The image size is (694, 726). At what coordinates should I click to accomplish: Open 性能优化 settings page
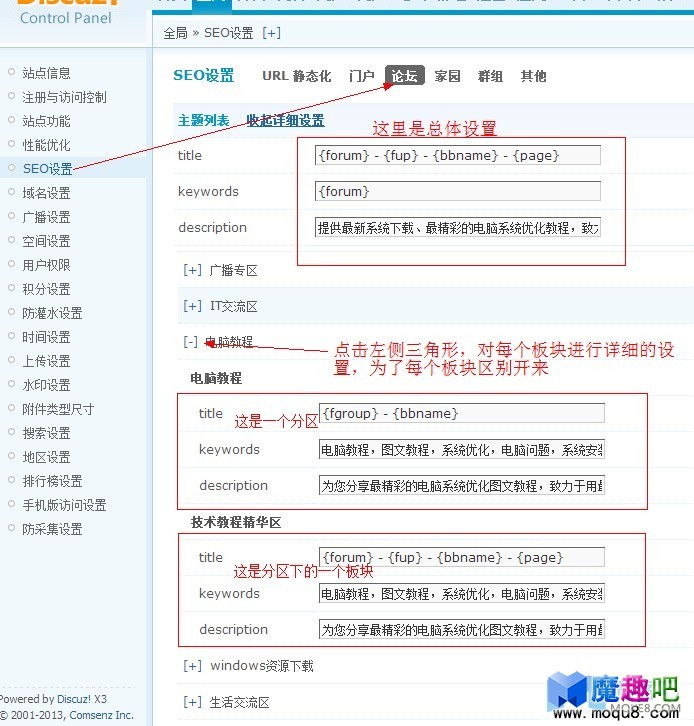click(46, 145)
